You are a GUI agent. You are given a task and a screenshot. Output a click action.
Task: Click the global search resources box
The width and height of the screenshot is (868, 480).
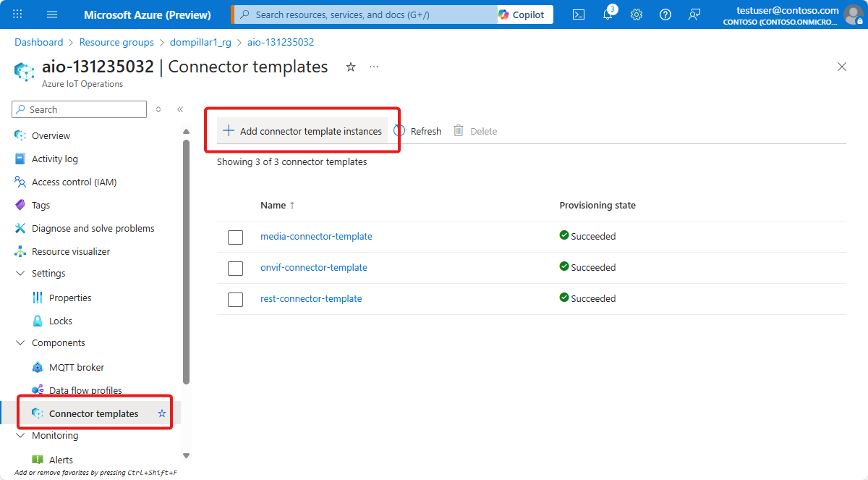pos(365,14)
